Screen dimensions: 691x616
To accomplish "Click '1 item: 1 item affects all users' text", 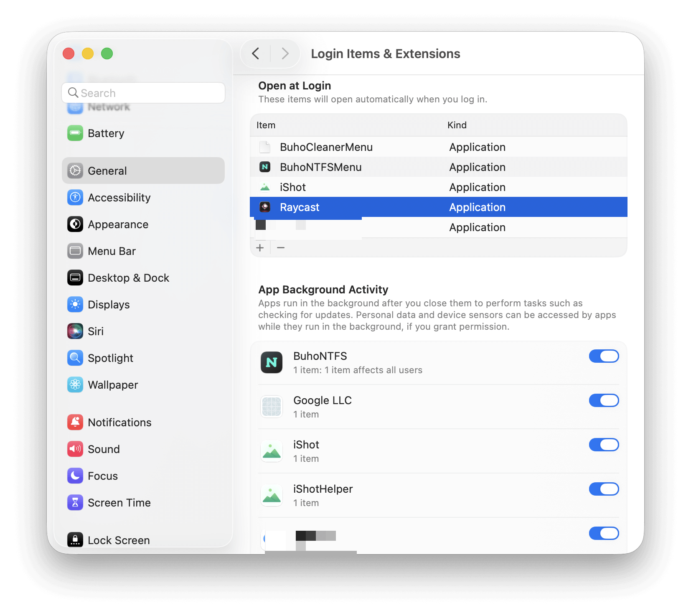I will click(358, 370).
